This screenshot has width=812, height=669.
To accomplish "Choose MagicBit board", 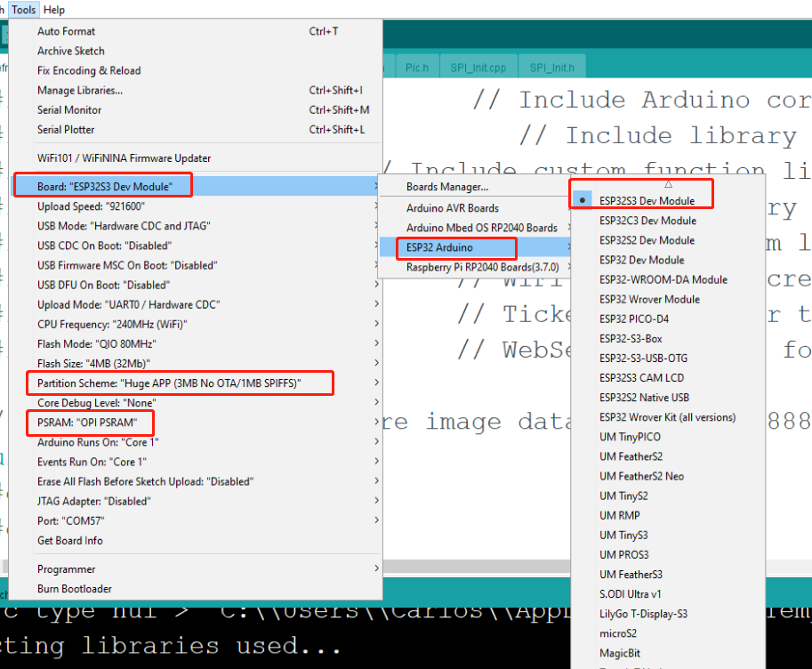I will [668, 654].
